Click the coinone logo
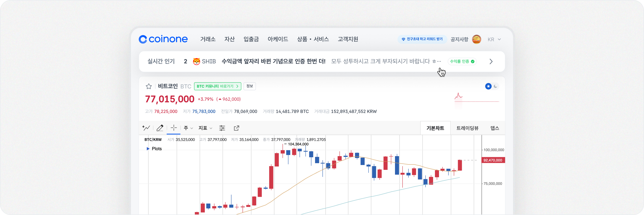The image size is (644, 215). point(163,39)
